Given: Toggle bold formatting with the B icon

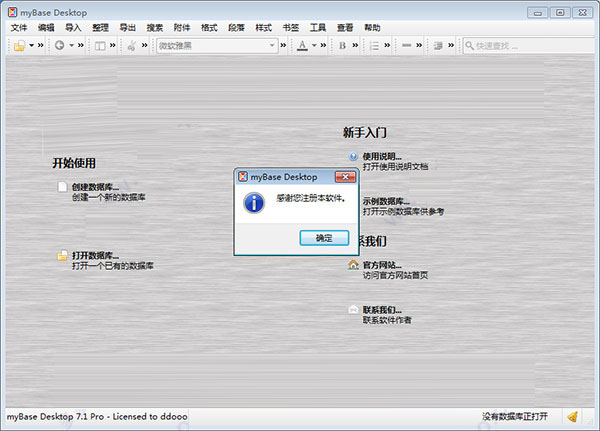Looking at the screenshot, I should 342,46.
